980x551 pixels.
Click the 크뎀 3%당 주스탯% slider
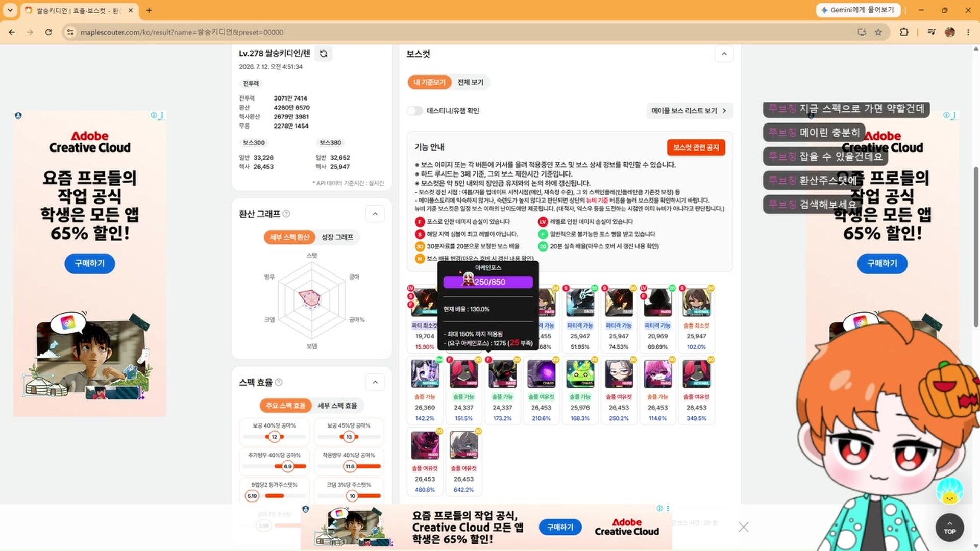(x=349, y=496)
